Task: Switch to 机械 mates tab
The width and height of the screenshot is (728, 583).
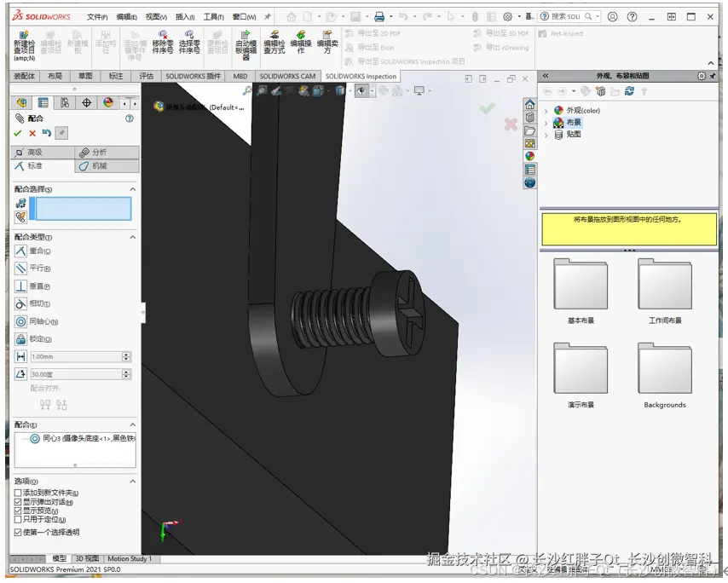Action: [x=107, y=166]
